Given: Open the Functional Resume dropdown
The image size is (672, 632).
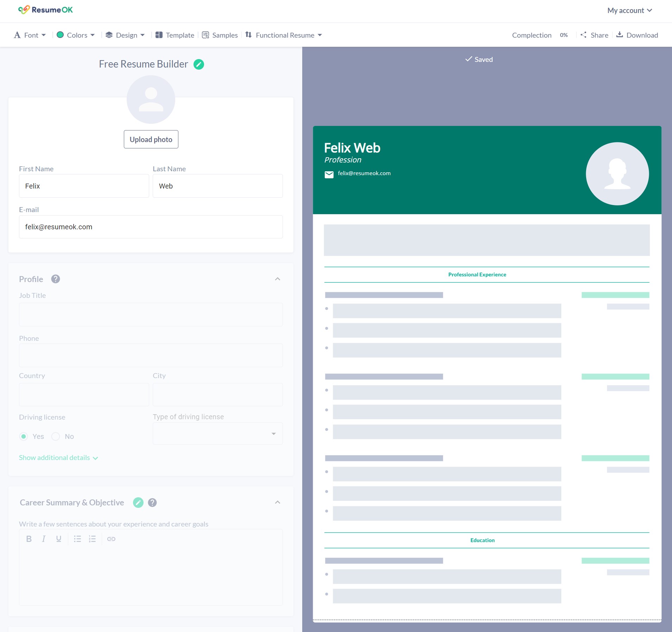Looking at the screenshot, I should 284,35.
